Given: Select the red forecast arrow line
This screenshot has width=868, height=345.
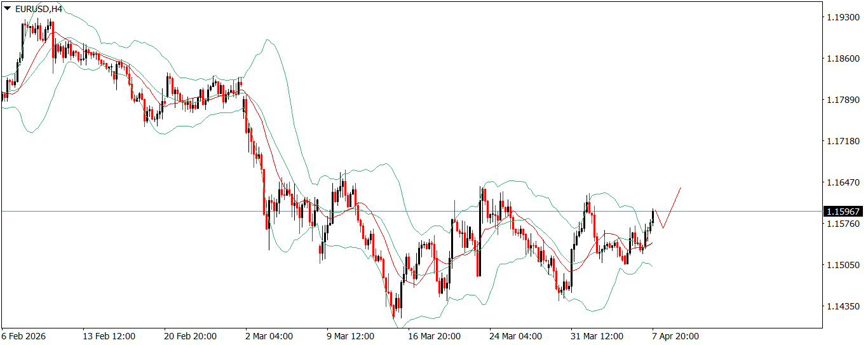Looking at the screenshot, I should point(667,208).
